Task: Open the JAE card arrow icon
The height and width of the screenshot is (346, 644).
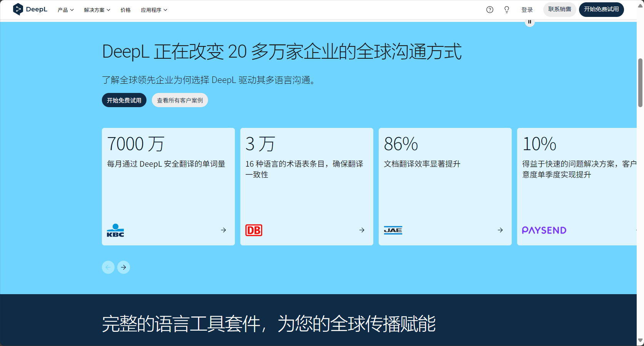Action: [x=500, y=230]
